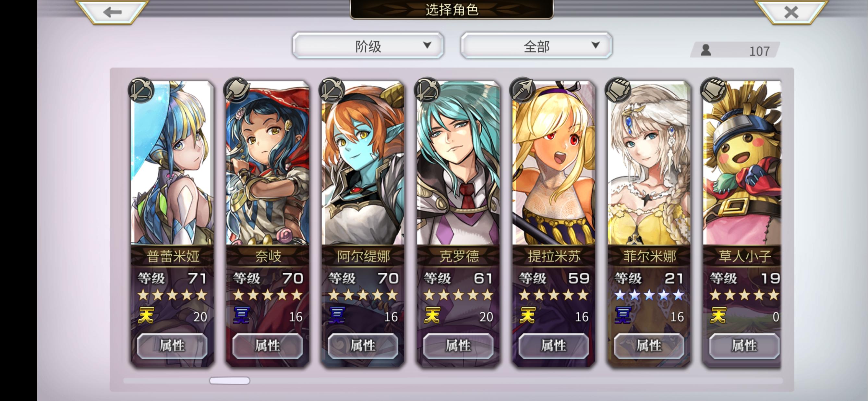Show 属性 of 草人小子
Image resolution: width=868 pixels, height=401 pixels.
click(x=744, y=346)
